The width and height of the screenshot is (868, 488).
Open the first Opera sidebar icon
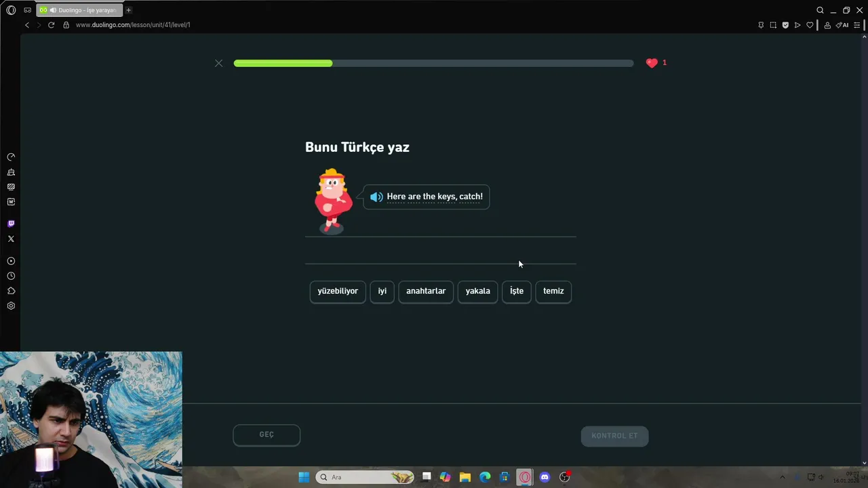pos(11,157)
